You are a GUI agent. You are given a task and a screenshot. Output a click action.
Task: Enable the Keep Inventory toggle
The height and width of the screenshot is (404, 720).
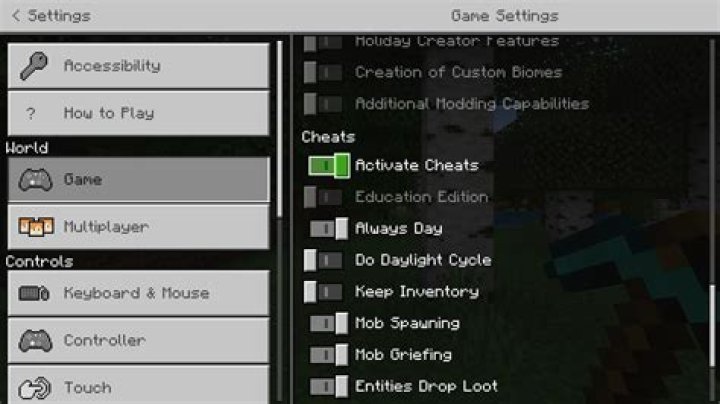pyautogui.click(x=323, y=292)
